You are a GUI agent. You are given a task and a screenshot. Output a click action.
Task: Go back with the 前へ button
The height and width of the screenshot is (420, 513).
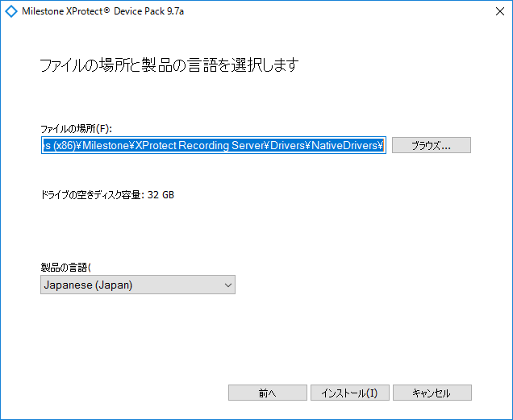click(267, 393)
